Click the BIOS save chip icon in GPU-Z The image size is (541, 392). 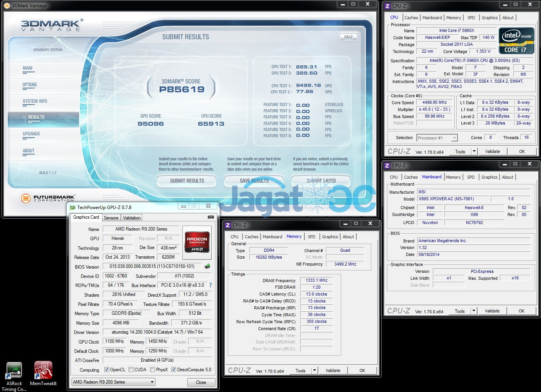(x=207, y=266)
